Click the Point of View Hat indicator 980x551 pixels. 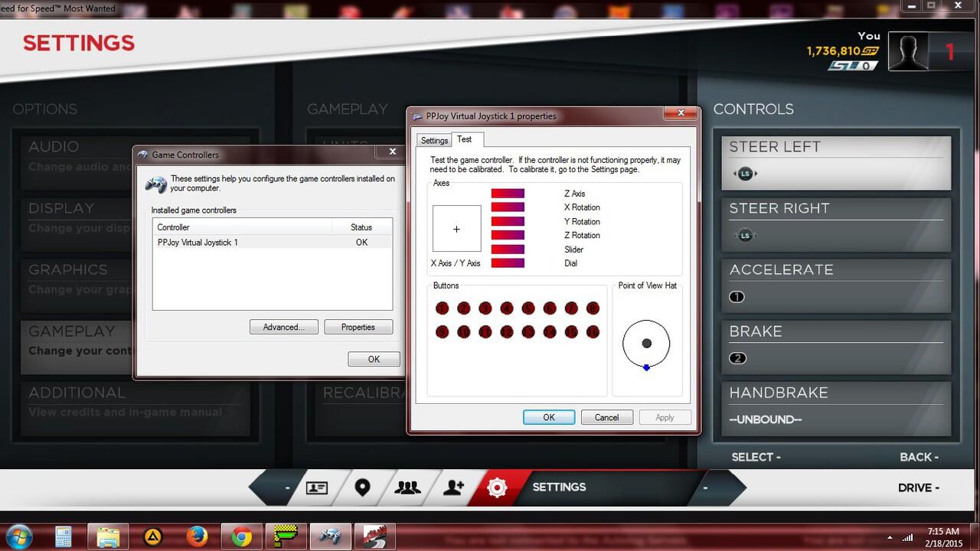(647, 344)
